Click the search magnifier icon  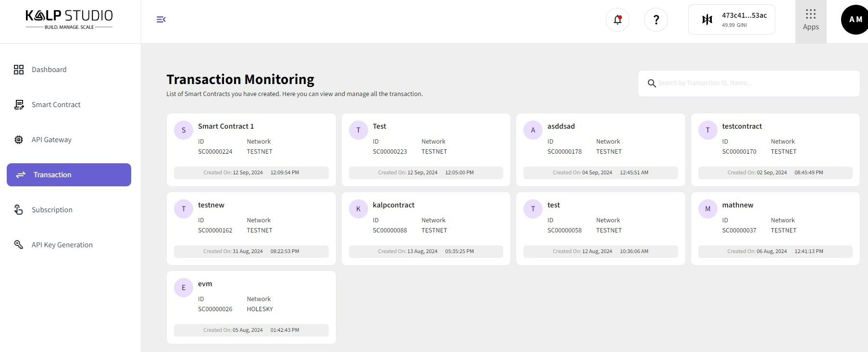[x=652, y=84]
